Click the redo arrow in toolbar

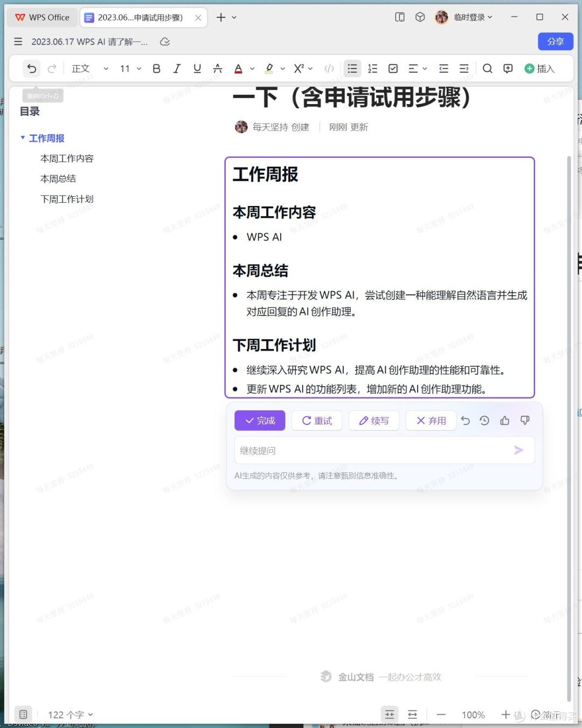(52, 68)
